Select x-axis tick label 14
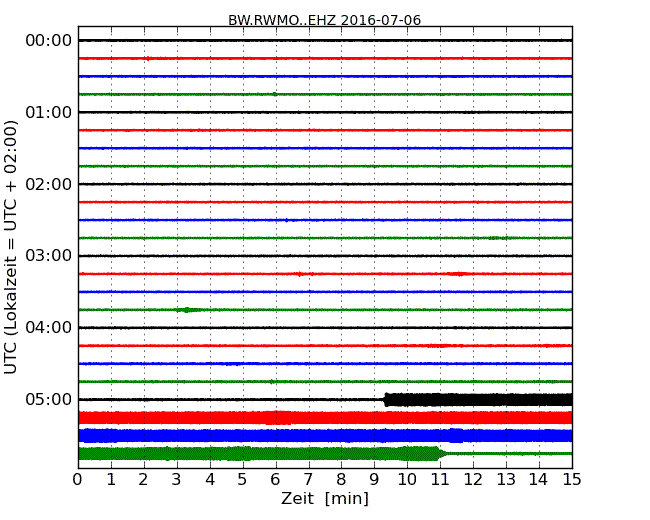Image resolution: width=650 pixels, height=520 pixels. pos(539,480)
